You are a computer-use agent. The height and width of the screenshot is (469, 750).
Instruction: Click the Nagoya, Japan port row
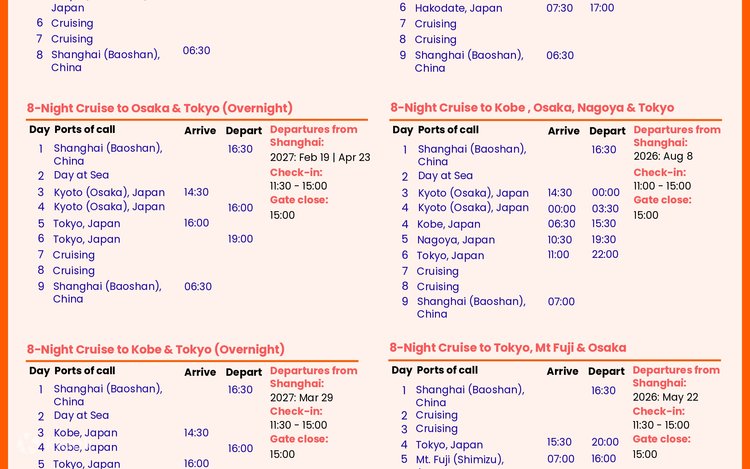point(456,240)
